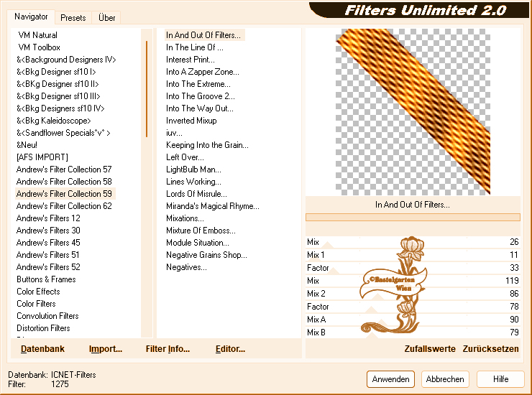Viewport: 532px width, 395px height.
Task: Click Zurücksetzen to reset settings
Action: [490, 349]
